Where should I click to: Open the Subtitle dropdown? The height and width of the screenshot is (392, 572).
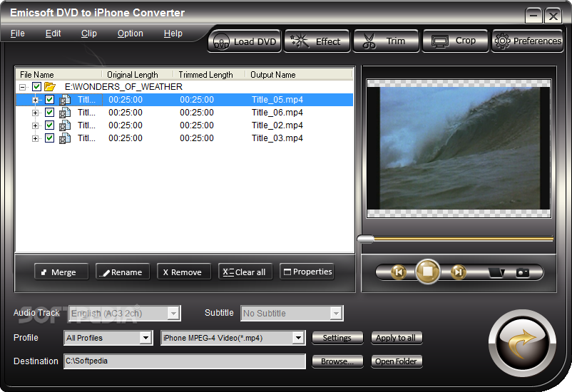336,313
